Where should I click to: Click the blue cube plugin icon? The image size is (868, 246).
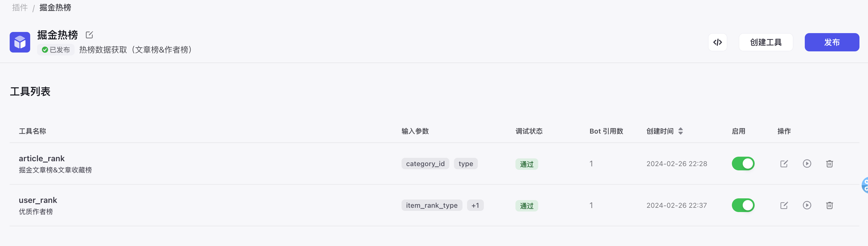coord(20,42)
